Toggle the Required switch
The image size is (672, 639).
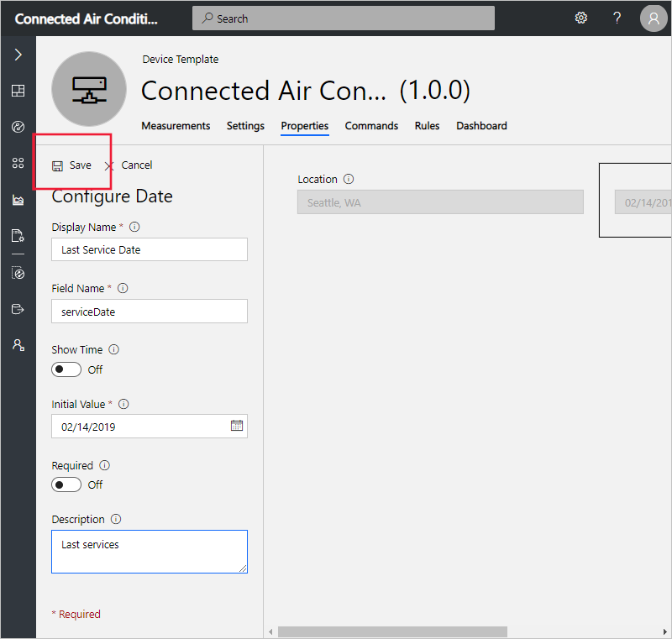(66, 484)
